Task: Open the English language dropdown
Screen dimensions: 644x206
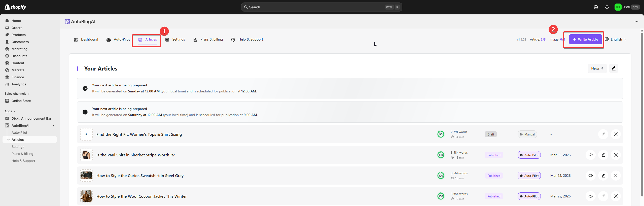Action: pyautogui.click(x=616, y=39)
